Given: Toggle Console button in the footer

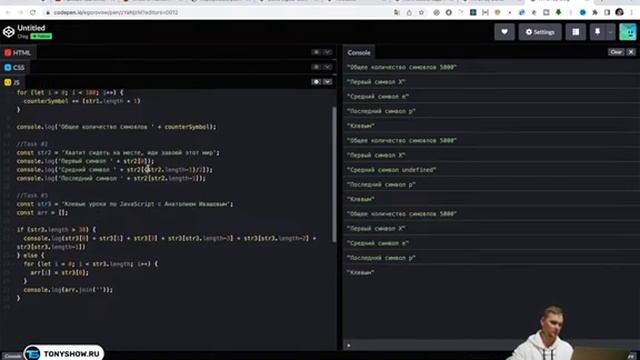Looking at the screenshot, I should click(13, 356).
